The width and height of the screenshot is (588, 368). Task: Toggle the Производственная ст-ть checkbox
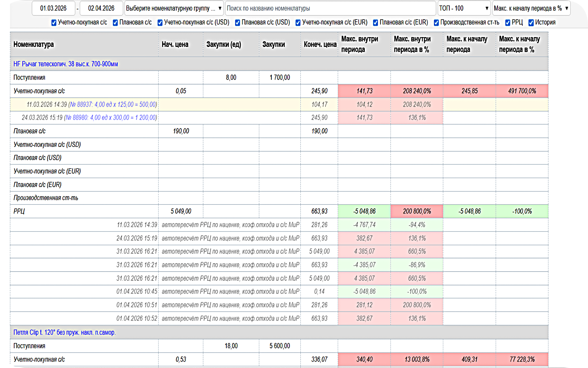436,23
